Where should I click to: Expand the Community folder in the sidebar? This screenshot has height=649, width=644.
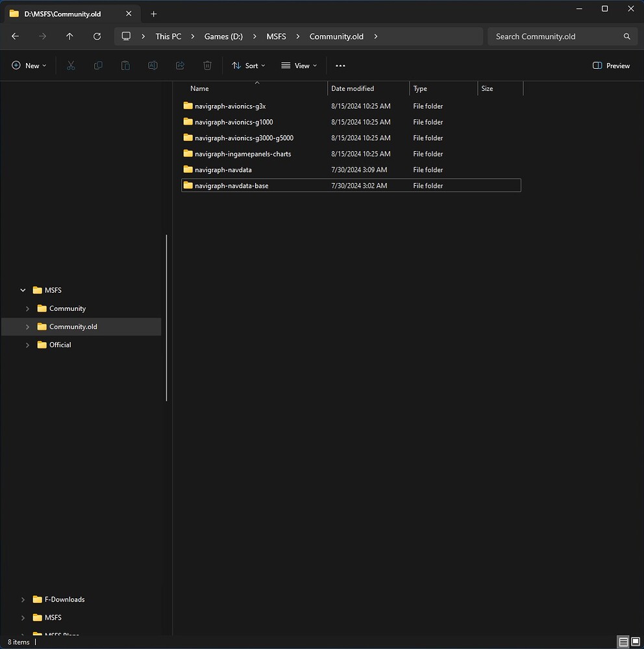pos(27,308)
